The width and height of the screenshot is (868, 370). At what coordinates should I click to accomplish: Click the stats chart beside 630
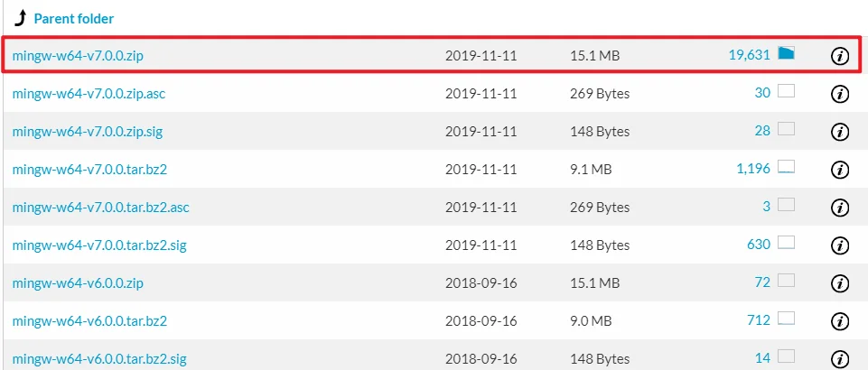(786, 243)
